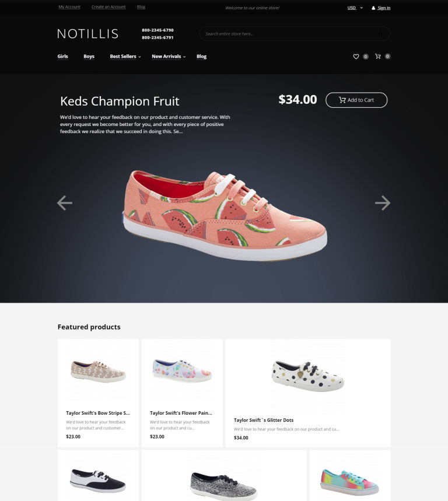This screenshot has height=501, width=448.
Task: Open Taylor Swift's Glitter Dots product image
Action: point(308,376)
